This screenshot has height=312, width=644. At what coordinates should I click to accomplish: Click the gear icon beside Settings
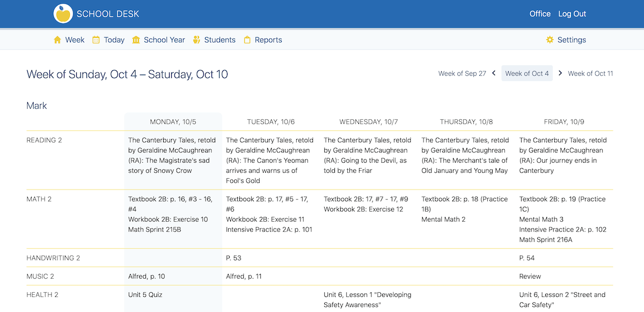point(550,40)
